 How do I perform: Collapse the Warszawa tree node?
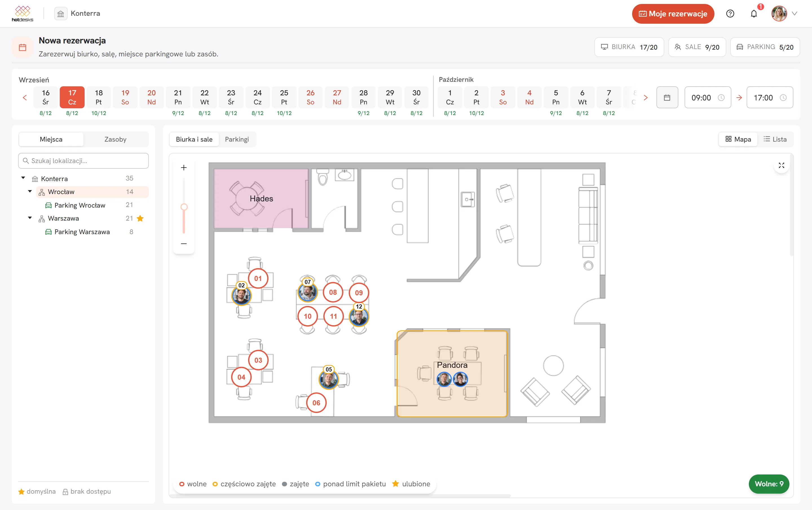pos(30,218)
